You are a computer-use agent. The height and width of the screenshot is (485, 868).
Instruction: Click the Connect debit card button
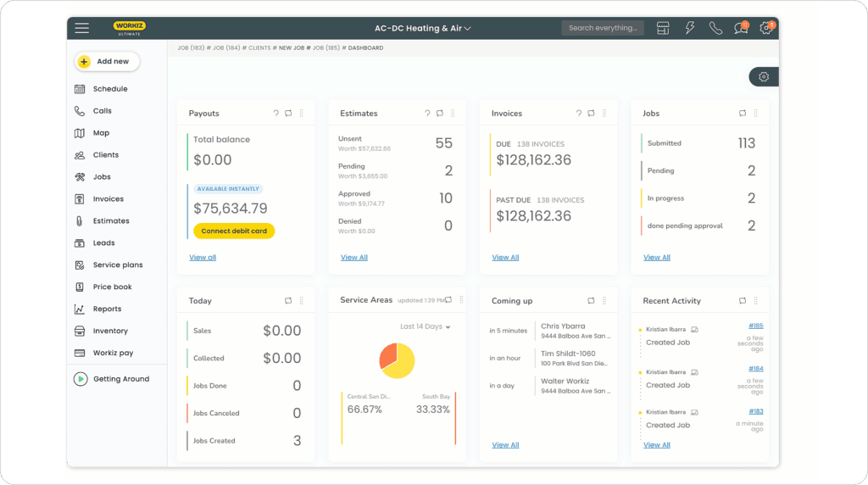(234, 231)
